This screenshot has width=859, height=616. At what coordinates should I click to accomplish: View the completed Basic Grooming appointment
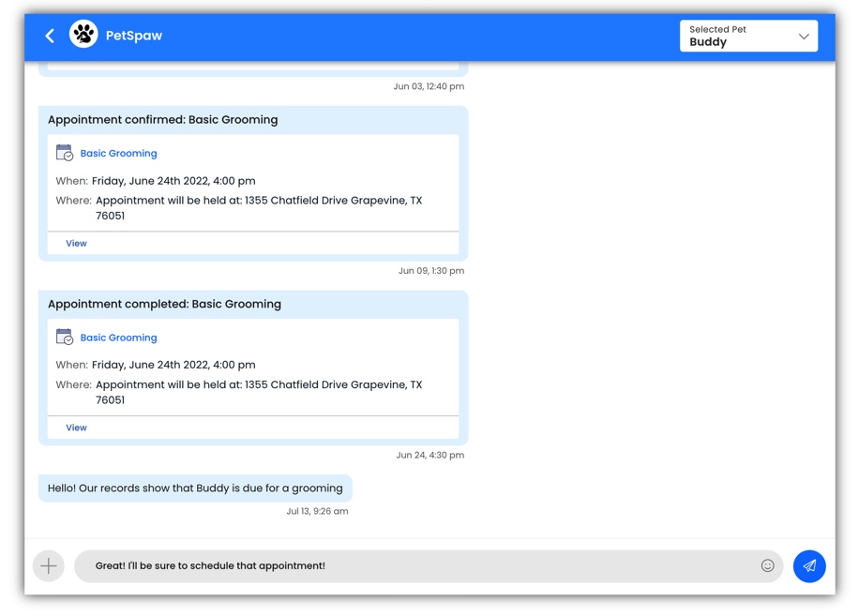pos(76,428)
